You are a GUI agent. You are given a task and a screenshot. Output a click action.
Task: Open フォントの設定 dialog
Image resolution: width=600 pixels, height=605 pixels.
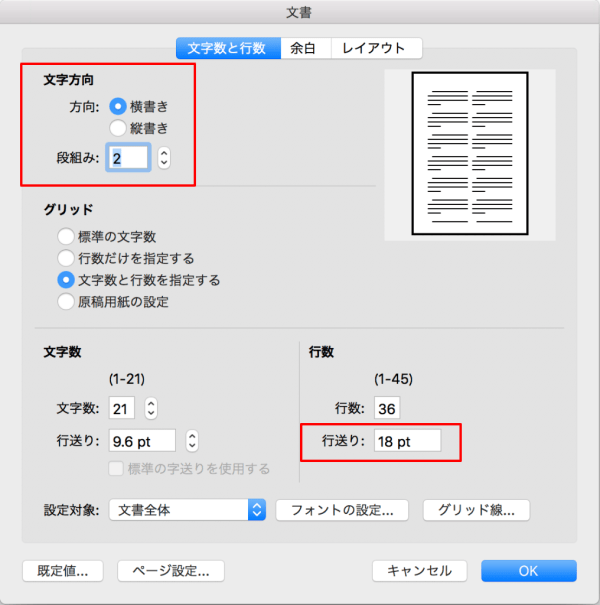pos(342,510)
